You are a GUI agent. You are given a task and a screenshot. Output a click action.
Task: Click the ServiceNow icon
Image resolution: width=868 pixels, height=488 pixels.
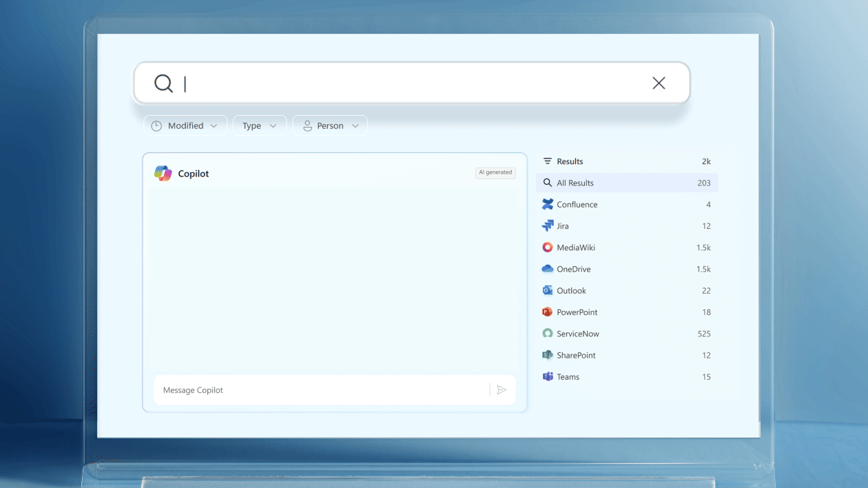pyautogui.click(x=547, y=334)
